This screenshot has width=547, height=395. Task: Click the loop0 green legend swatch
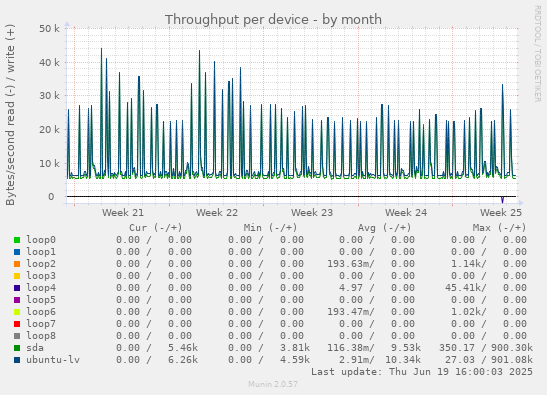pos(17,240)
